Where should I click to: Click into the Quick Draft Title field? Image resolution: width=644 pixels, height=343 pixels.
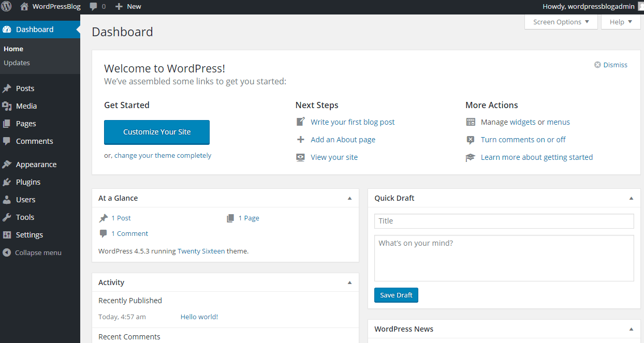504,221
